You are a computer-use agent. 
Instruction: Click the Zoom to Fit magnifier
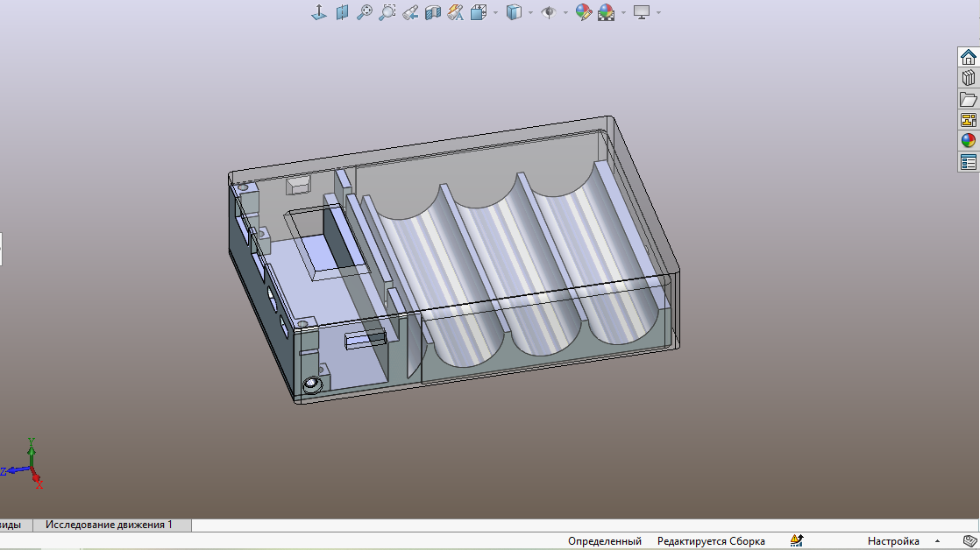point(365,12)
